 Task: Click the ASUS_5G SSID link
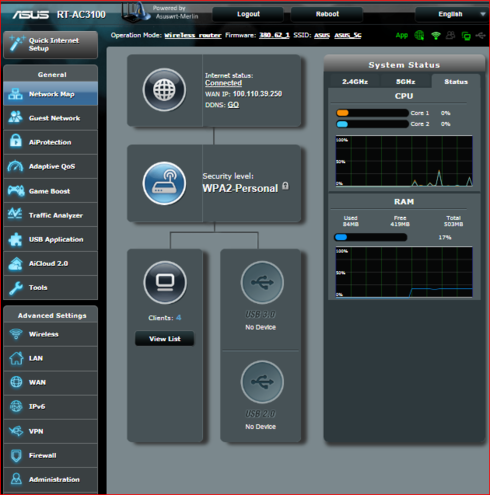348,35
